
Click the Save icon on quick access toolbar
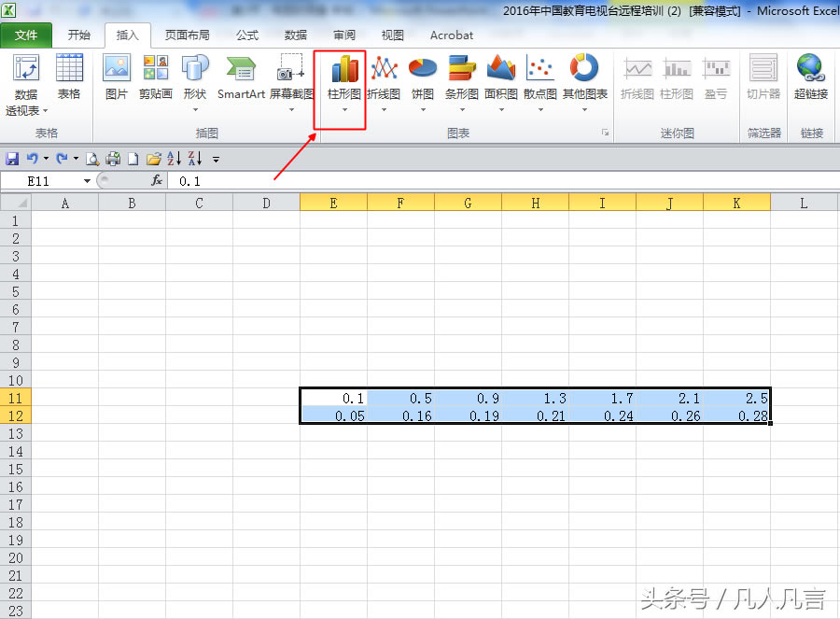click(11, 159)
